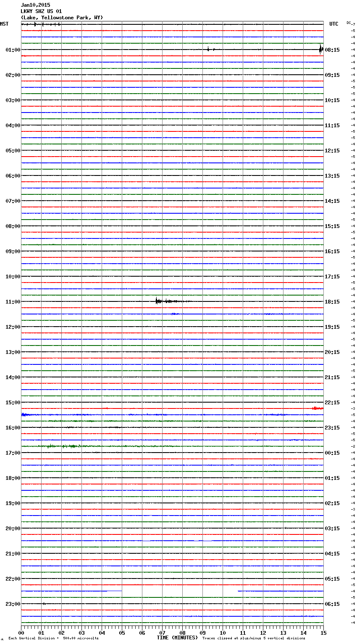Select the 19:00 MST row label
Viewport: 357px width, 644px height.
click(13, 503)
